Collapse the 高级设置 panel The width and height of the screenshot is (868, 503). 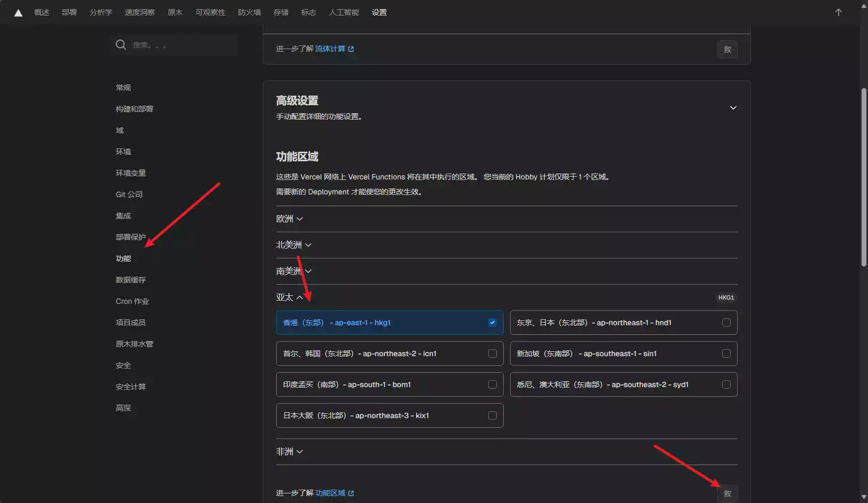point(733,107)
